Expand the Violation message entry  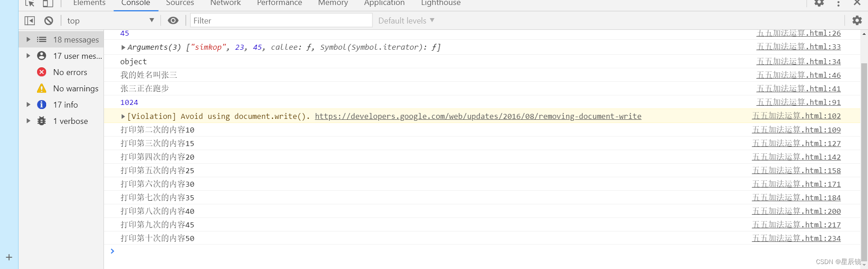[123, 117]
